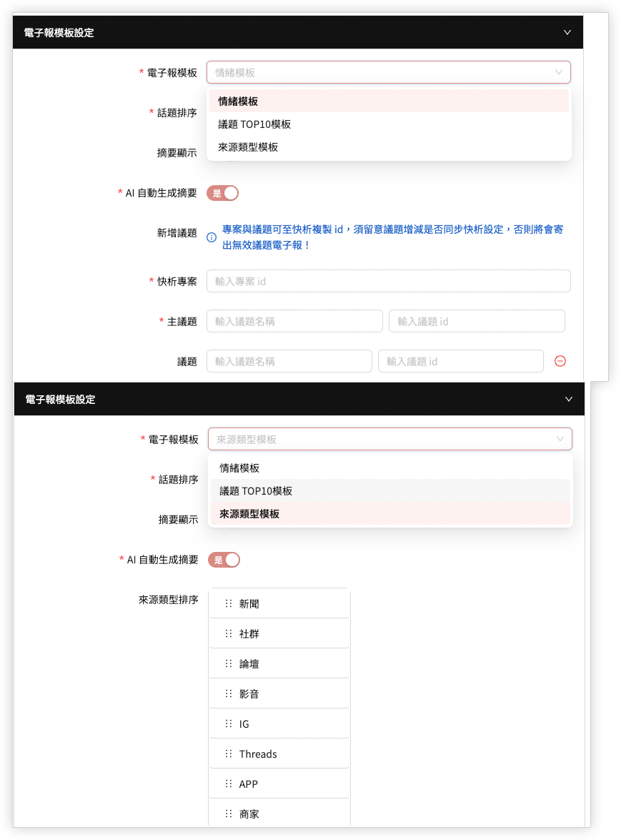Open the 電子報模板 dropdown showing 來源類型模板
This screenshot has width=621, height=840.
coord(390,439)
